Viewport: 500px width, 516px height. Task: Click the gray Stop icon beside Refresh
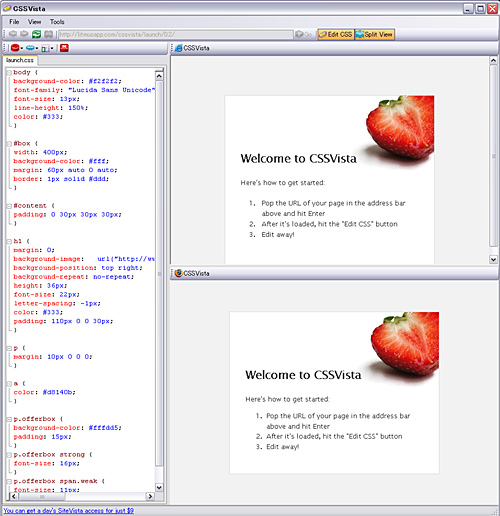coord(49,34)
